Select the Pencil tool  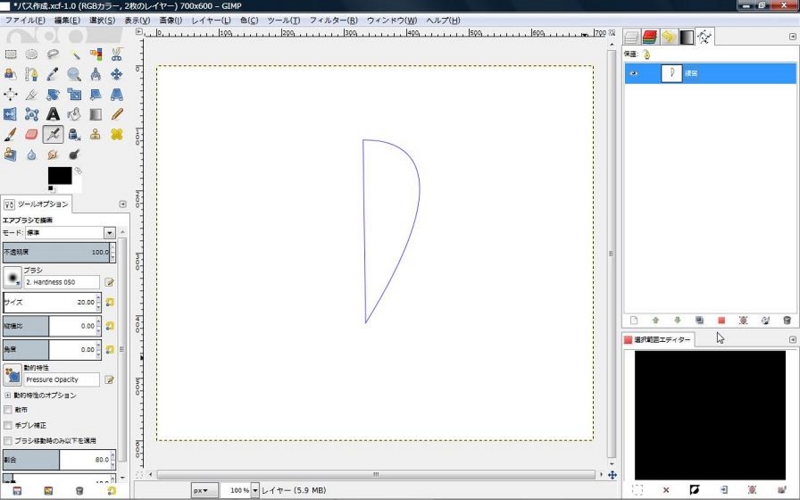(x=117, y=114)
